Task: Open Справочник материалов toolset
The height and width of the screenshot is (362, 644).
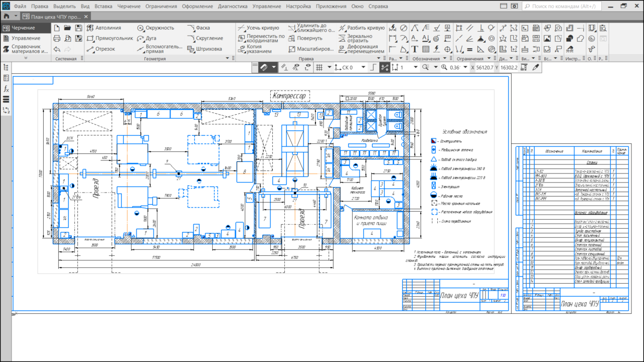Action: (x=25, y=49)
